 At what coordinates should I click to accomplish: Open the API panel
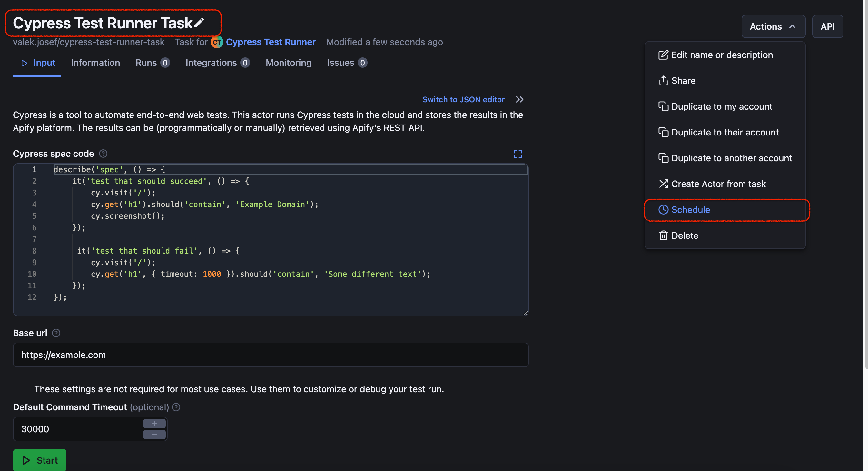tap(828, 26)
